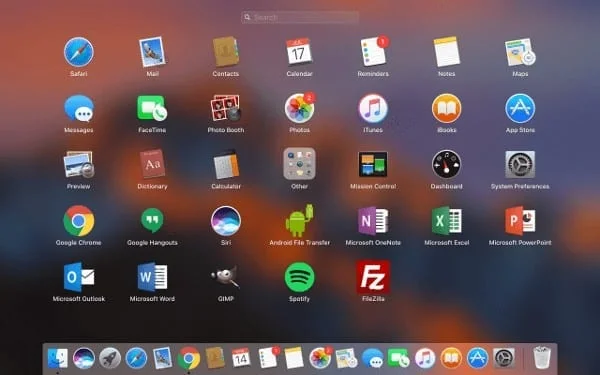Open Android File Transfer

pos(300,221)
